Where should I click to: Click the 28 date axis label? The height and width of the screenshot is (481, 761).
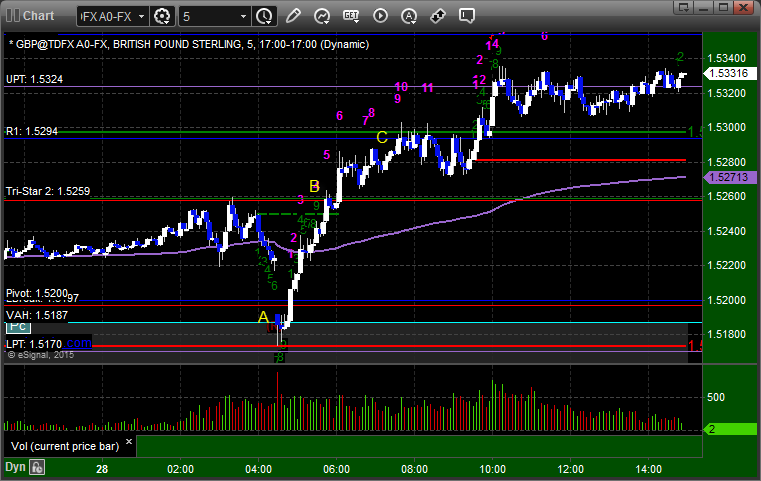tap(102, 469)
